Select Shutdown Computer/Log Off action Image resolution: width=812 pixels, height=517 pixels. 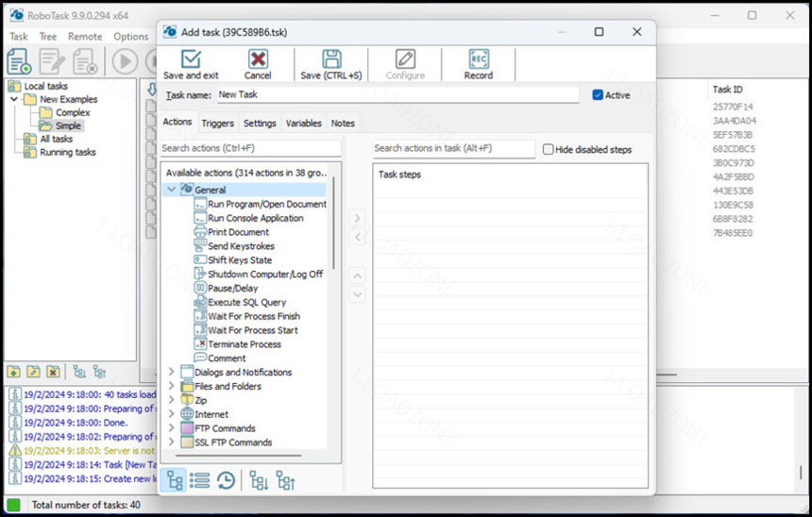pos(259,274)
